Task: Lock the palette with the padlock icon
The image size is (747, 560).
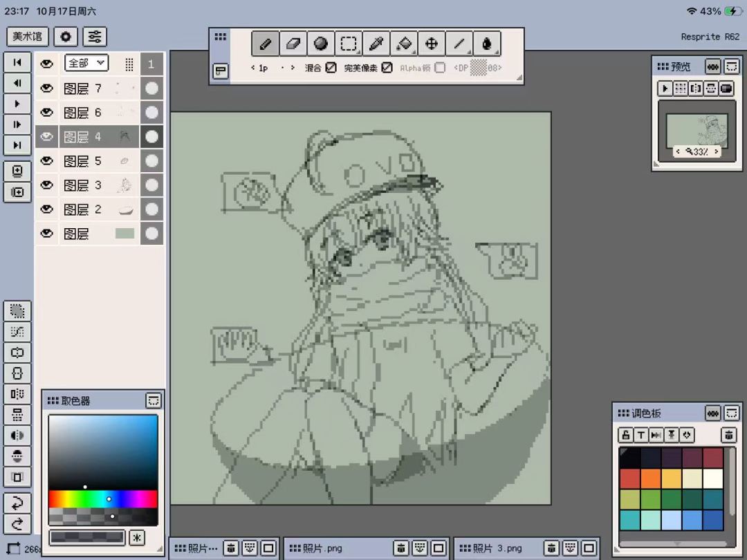Action: tap(625, 435)
